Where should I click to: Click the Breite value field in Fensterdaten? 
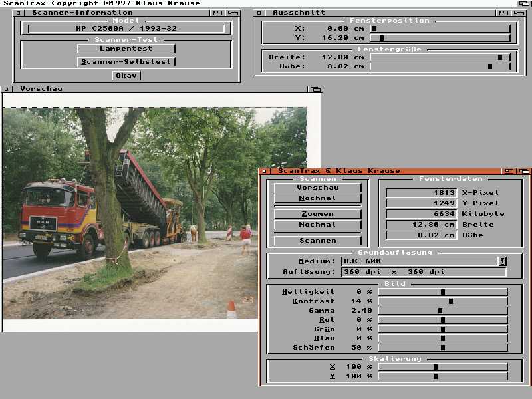(x=422, y=225)
